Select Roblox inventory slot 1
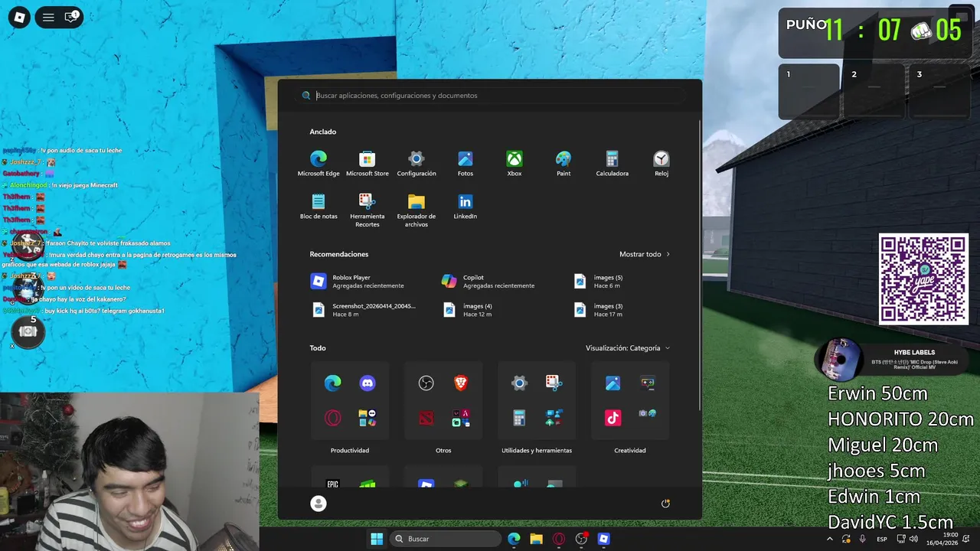 point(809,91)
